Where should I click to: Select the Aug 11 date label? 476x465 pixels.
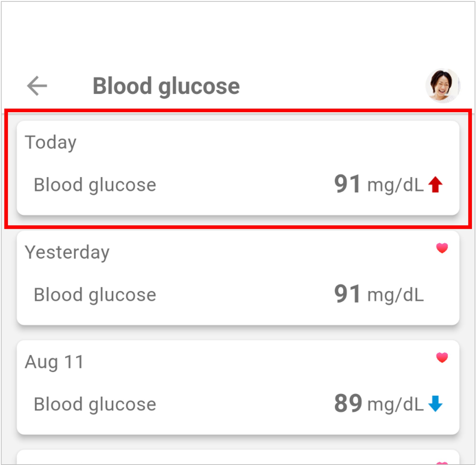[54, 362]
